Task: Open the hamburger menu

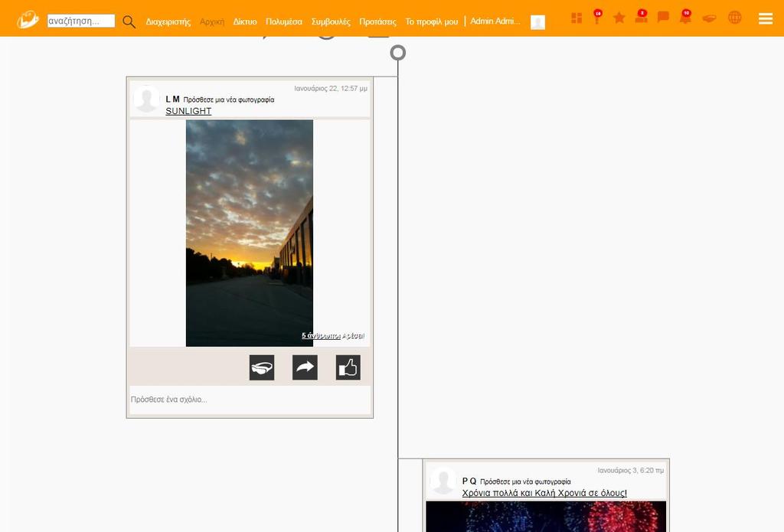Action: 766,18
